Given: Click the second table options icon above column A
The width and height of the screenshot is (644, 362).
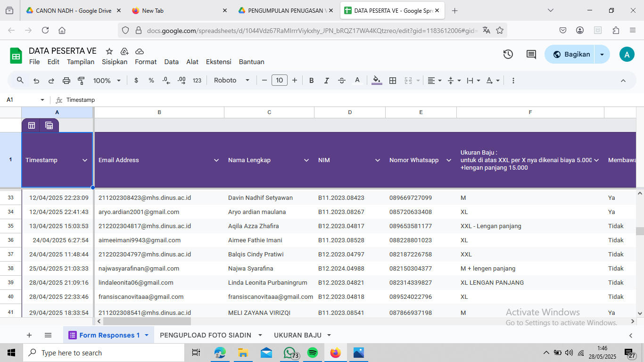Looking at the screenshot, I should (49, 125).
